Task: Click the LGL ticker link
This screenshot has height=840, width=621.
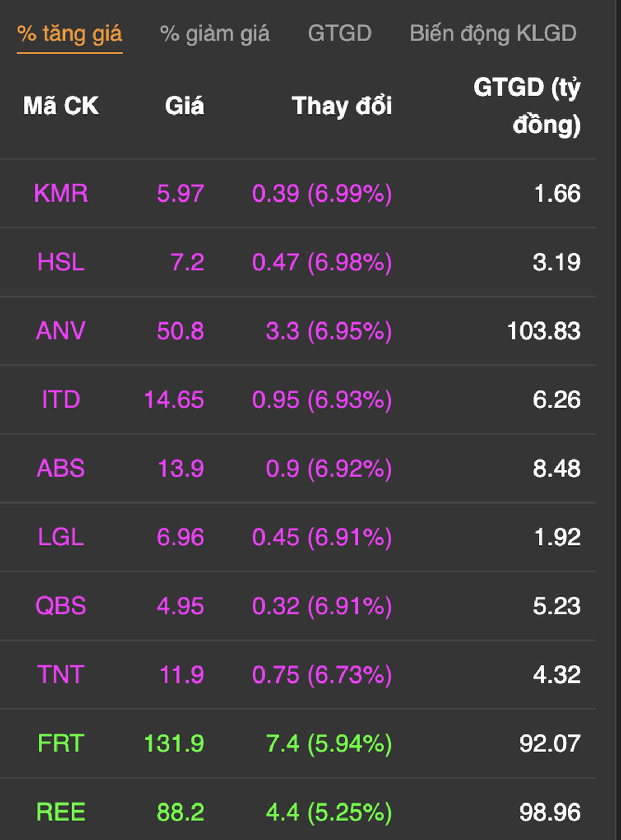Action: [x=61, y=537]
